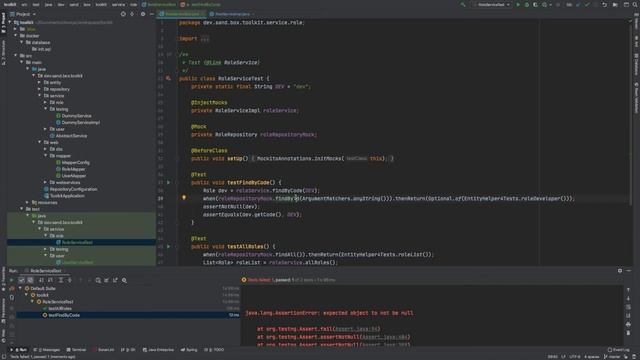
Task: Expand all test results icon in Run toolbar
Action: click(61, 280)
